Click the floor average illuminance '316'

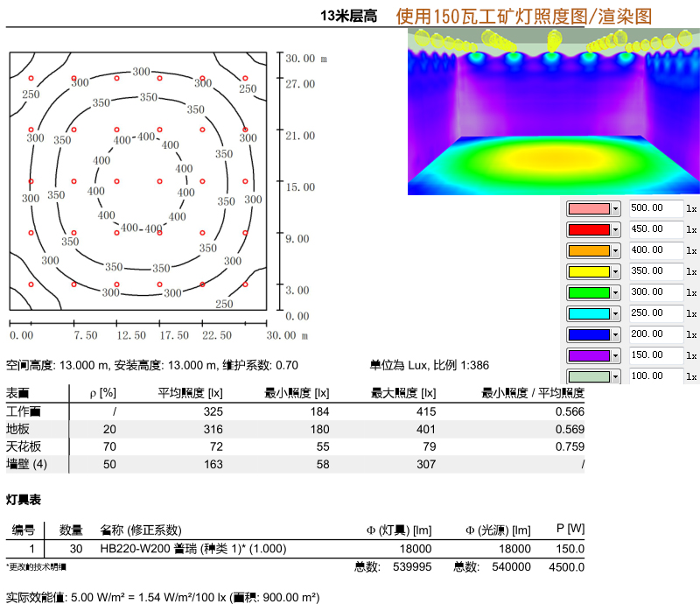(213, 429)
